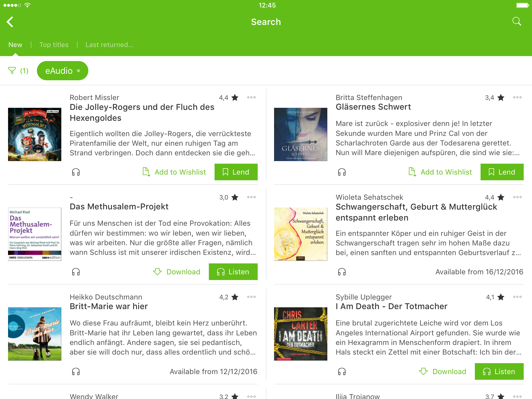Select the New tab
532x399 pixels.
(15, 45)
